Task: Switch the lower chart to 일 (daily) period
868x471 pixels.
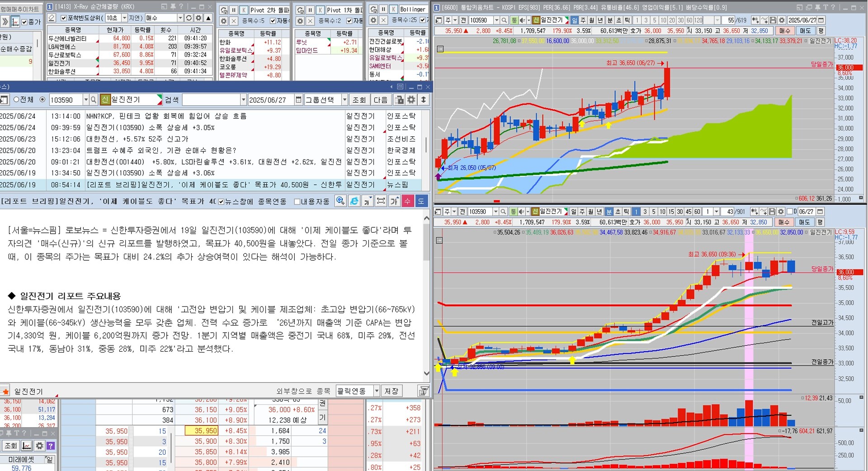Action: pos(574,212)
